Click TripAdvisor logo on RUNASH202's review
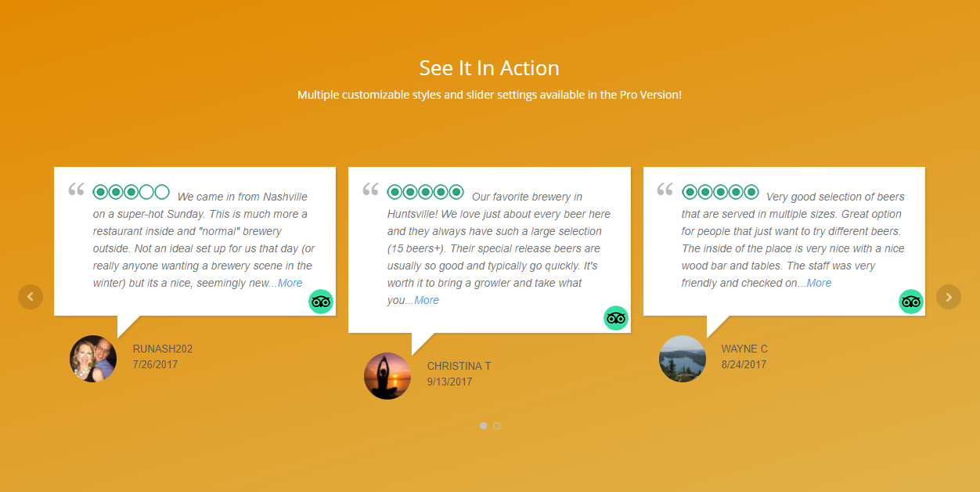This screenshot has width=980, height=492. (x=321, y=302)
